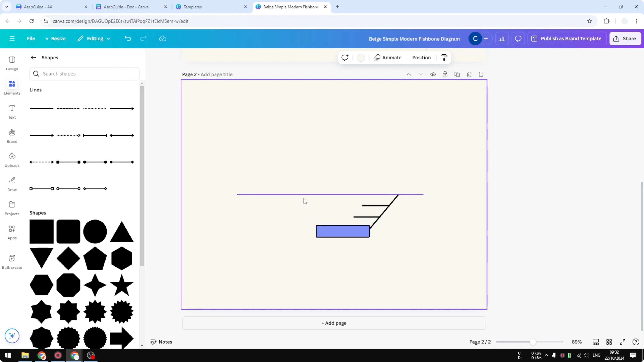
Task: Delete the current page
Action: [469, 74]
